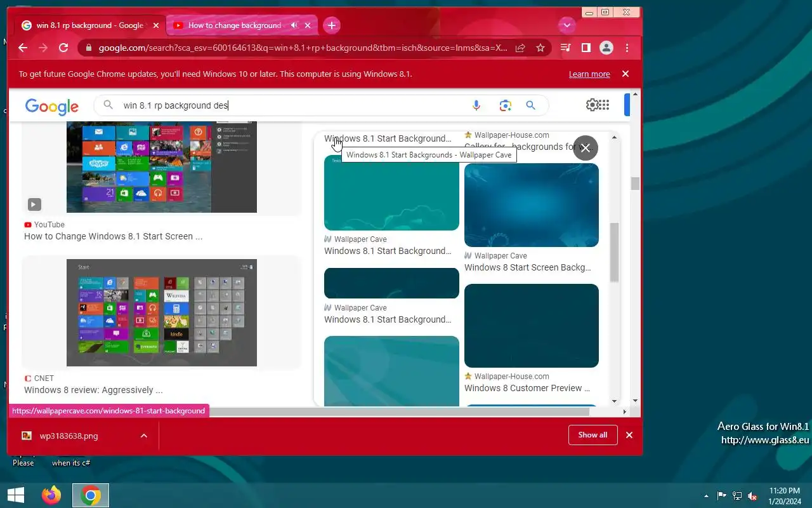
Task: Click the blue magnifier search button
Action: [x=531, y=105]
